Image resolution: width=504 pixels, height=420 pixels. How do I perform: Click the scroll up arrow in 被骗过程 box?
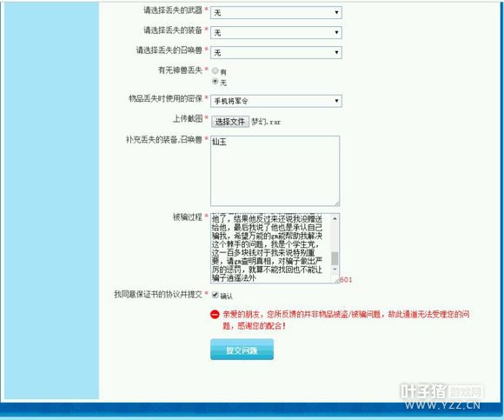(335, 218)
